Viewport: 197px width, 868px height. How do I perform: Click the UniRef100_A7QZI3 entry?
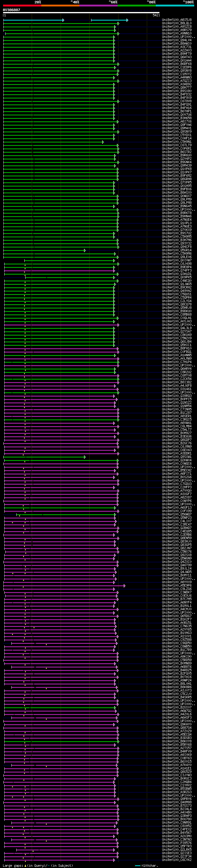pyautogui.click(x=177, y=81)
